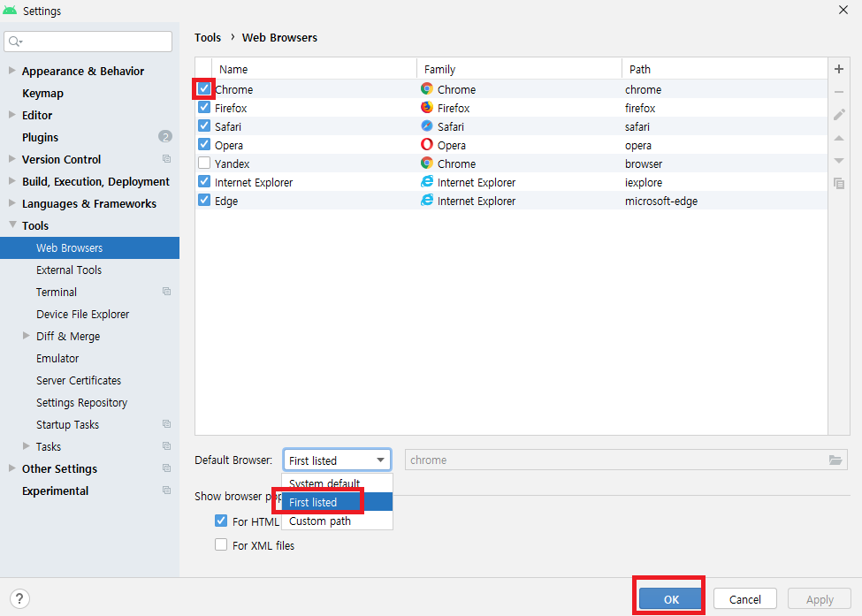Open Server Certificates settings
862x616 pixels.
pyautogui.click(x=79, y=380)
